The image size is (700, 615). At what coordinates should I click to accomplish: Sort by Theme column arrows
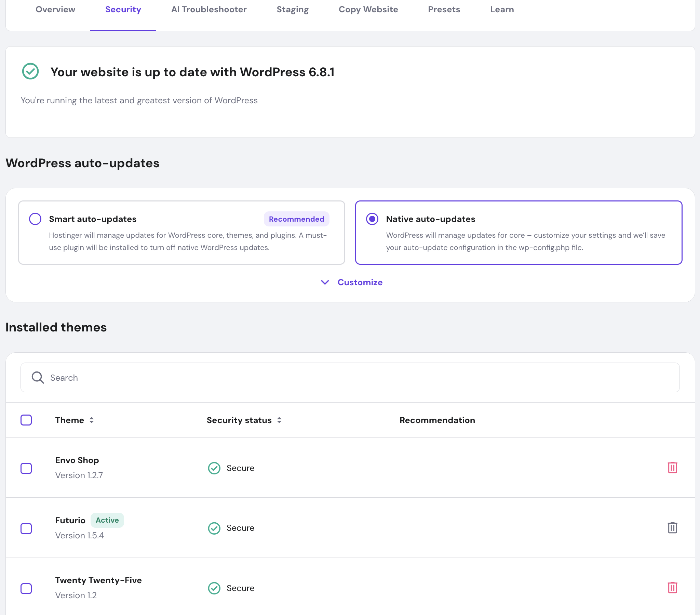(x=92, y=420)
